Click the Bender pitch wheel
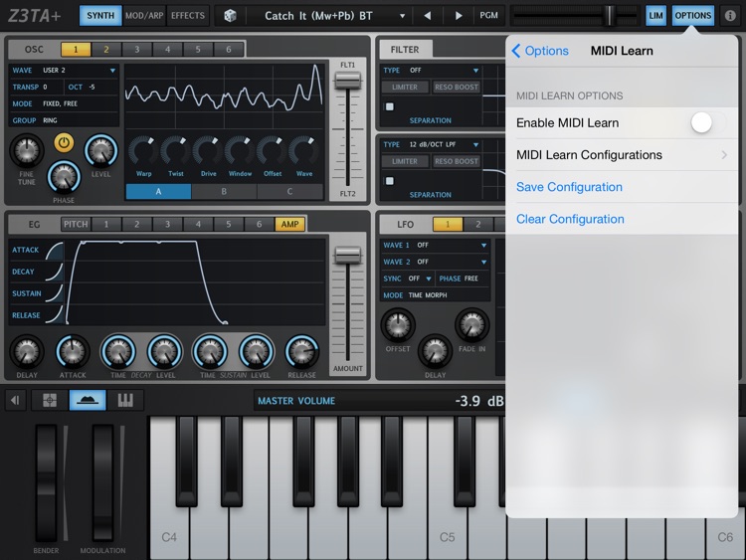The width and height of the screenshot is (746, 560). click(x=46, y=483)
